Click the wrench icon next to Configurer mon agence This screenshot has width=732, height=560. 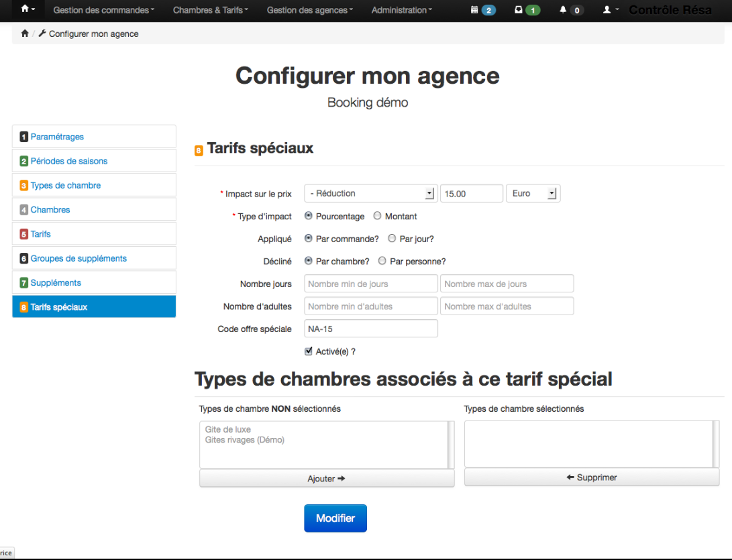point(43,33)
